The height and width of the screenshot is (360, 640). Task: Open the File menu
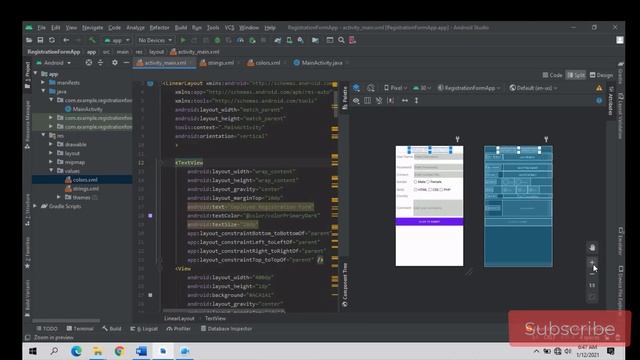[41, 28]
